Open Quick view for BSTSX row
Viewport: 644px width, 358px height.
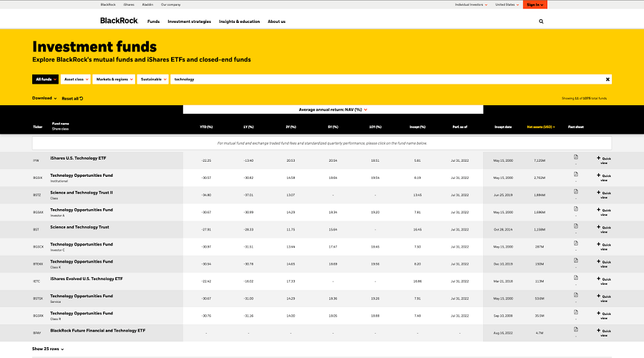click(x=604, y=299)
